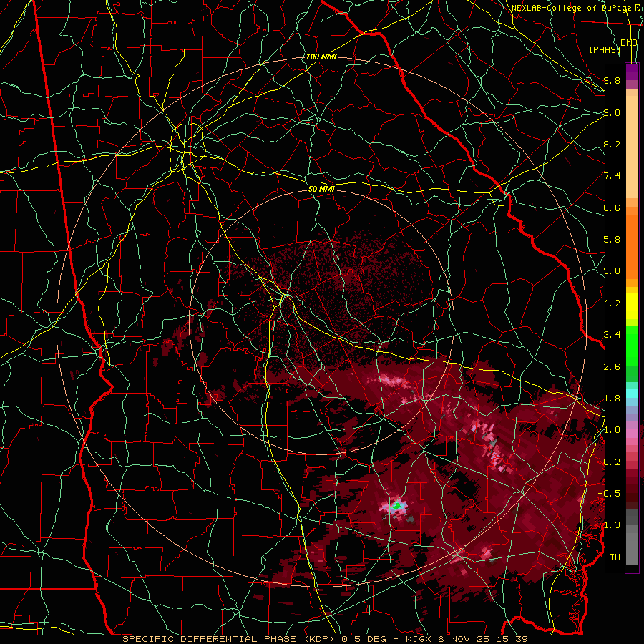The height and width of the screenshot is (644, 644).
Task: Select the 1.8 value on the color scale
Action: tap(612, 399)
